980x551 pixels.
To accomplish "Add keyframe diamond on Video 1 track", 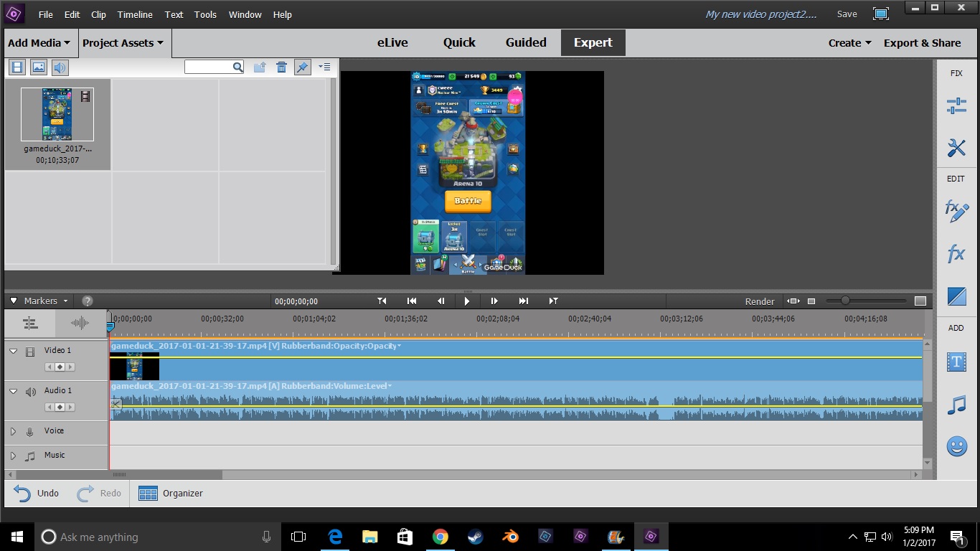I will 60,367.
